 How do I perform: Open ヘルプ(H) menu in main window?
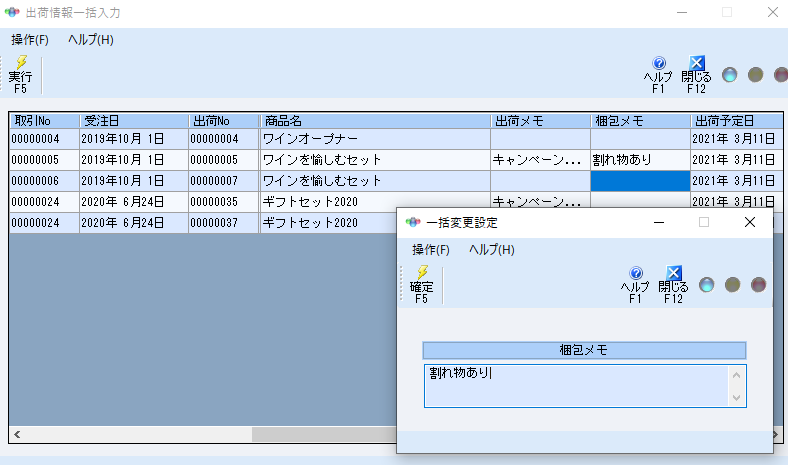91,40
